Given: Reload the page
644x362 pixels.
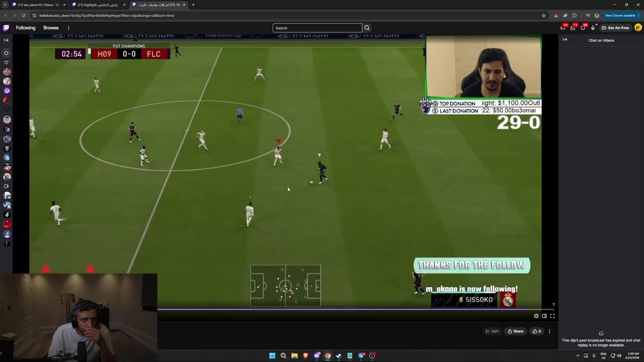Looking at the screenshot, I should pyautogui.click(x=23, y=16).
